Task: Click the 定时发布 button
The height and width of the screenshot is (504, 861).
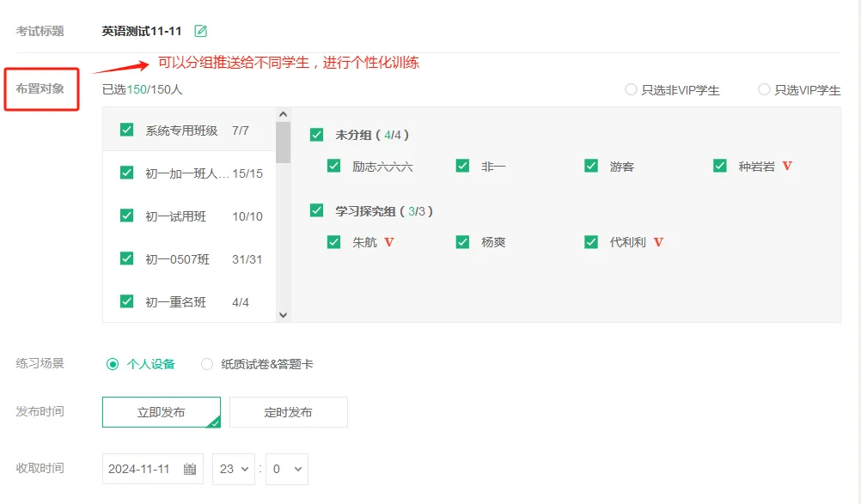Action: click(287, 411)
